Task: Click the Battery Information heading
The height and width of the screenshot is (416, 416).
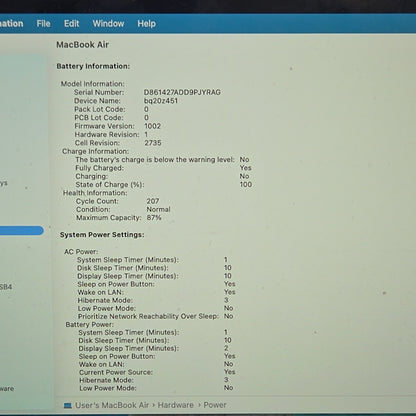Action: 93,66
